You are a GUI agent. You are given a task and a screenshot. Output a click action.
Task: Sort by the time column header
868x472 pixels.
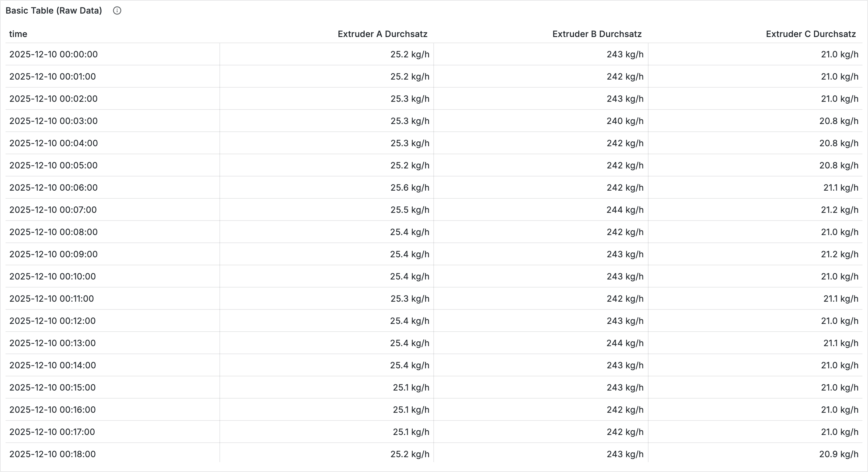(18, 34)
